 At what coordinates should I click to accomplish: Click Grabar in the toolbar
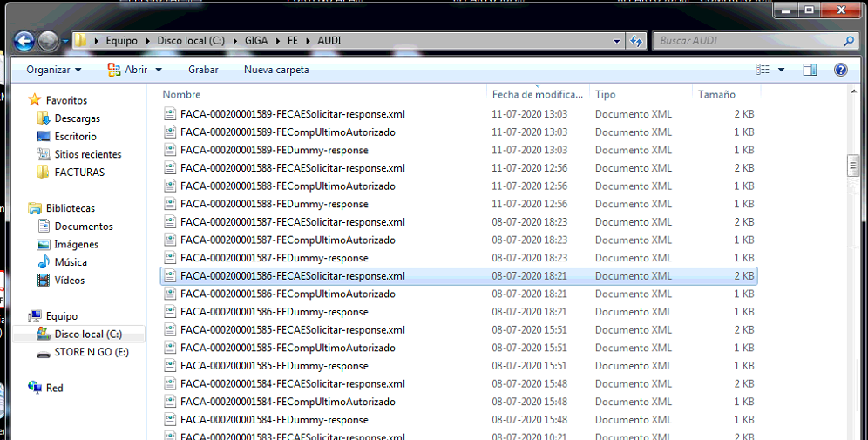pos(203,70)
